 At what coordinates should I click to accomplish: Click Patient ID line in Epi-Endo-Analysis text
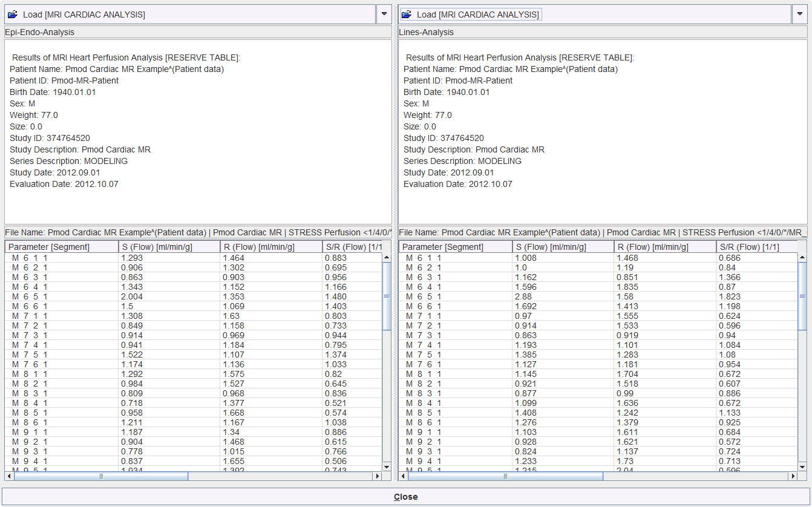point(64,80)
